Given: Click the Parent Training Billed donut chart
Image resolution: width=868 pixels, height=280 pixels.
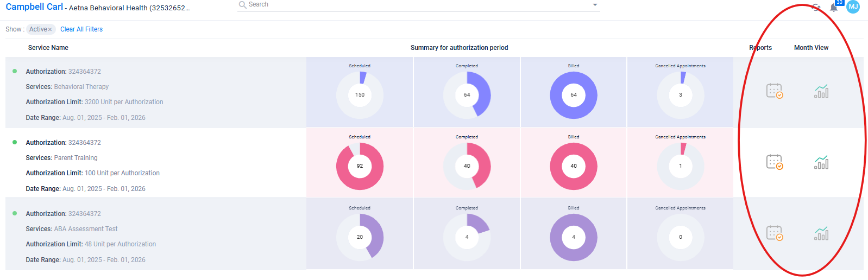Looking at the screenshot, I should click(x=574, y=166).
